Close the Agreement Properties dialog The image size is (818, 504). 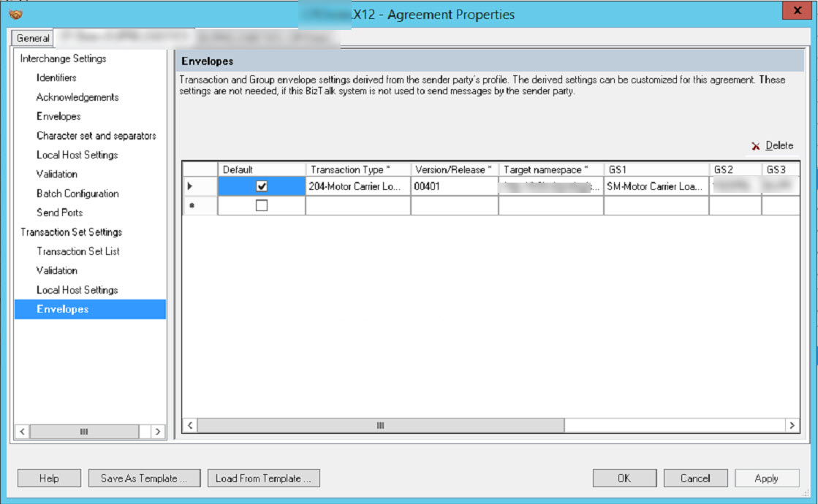click(x=797, y=10)
